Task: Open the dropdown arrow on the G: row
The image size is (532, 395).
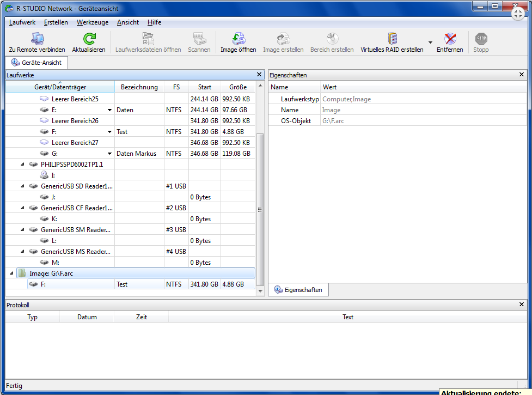Action: [109, 154]
